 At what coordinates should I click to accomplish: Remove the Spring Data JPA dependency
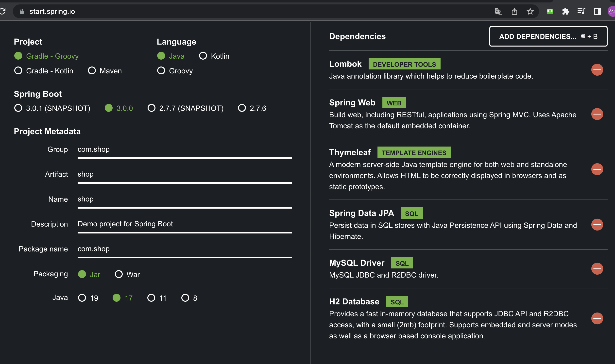tap(597, 225)
